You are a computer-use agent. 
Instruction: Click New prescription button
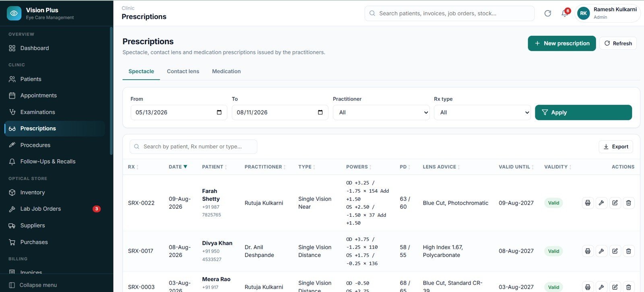562,43
